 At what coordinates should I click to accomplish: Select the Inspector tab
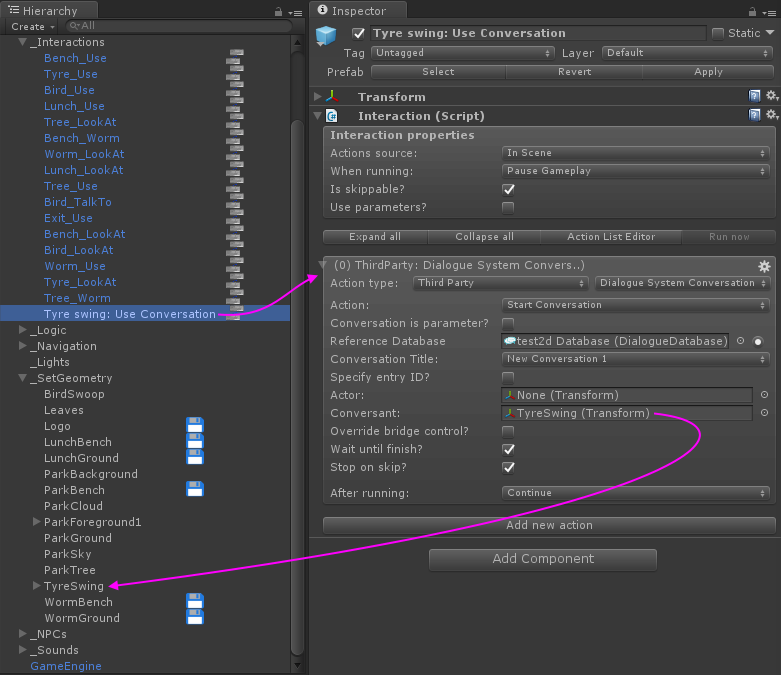(x=358, y=10)
